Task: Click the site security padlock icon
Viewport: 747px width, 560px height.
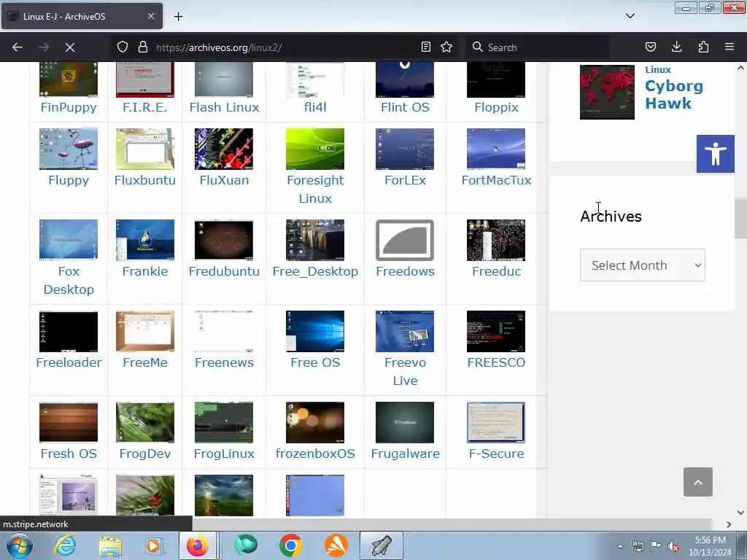Action: tap(142, 47)
